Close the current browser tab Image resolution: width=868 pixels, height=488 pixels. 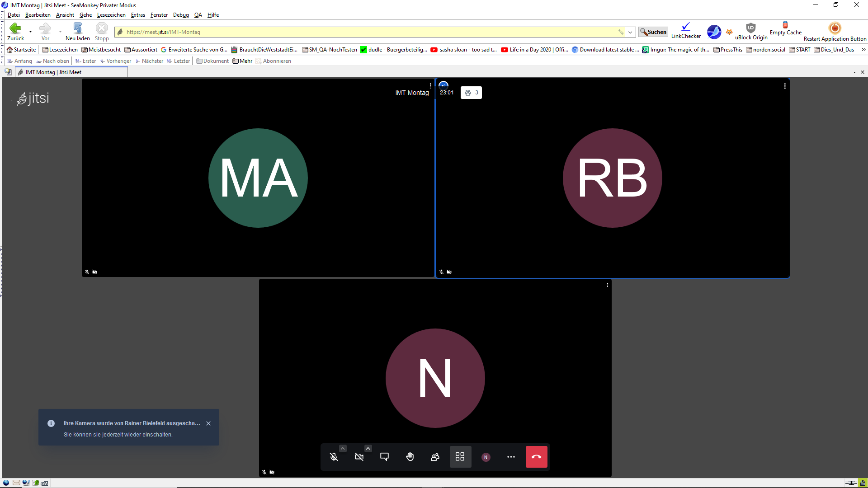863,72
